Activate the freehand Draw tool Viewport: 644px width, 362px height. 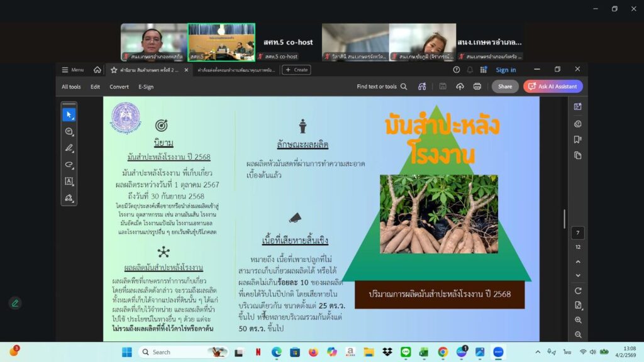tap(69, 165)
